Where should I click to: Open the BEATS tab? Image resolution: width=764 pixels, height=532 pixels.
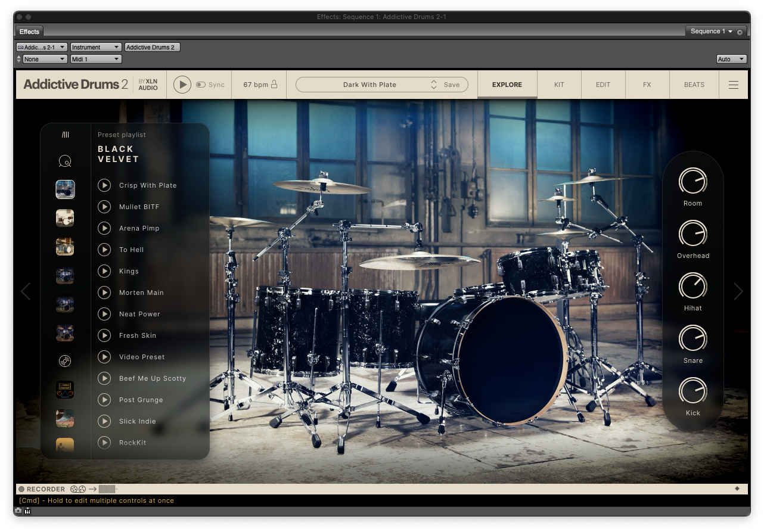point(694,85)
